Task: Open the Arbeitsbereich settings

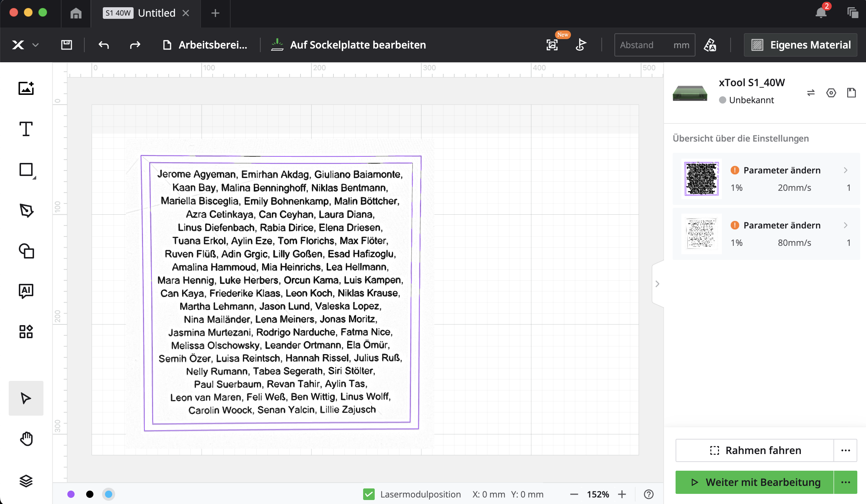Action: [x=205, y=45]
